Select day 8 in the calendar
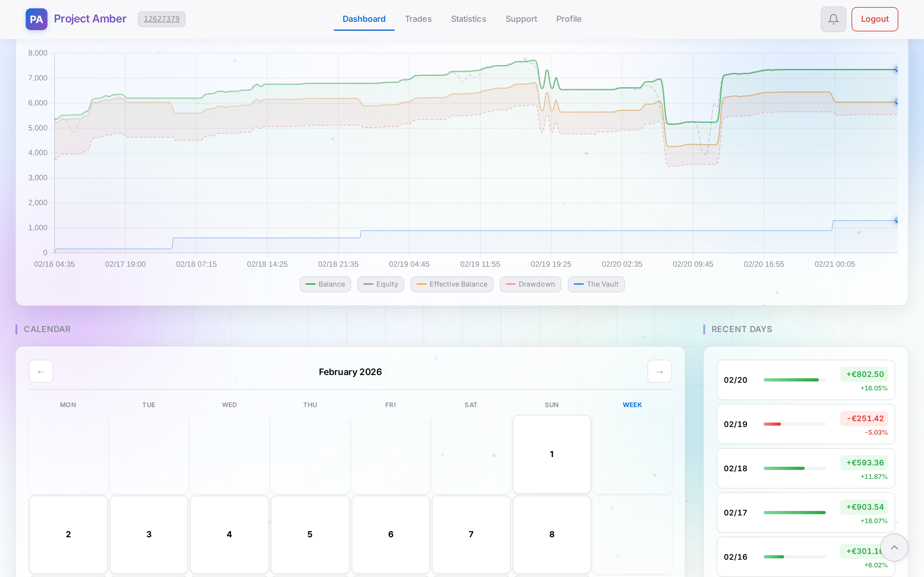This screenshot has width=924, height=577. point(551,534)
